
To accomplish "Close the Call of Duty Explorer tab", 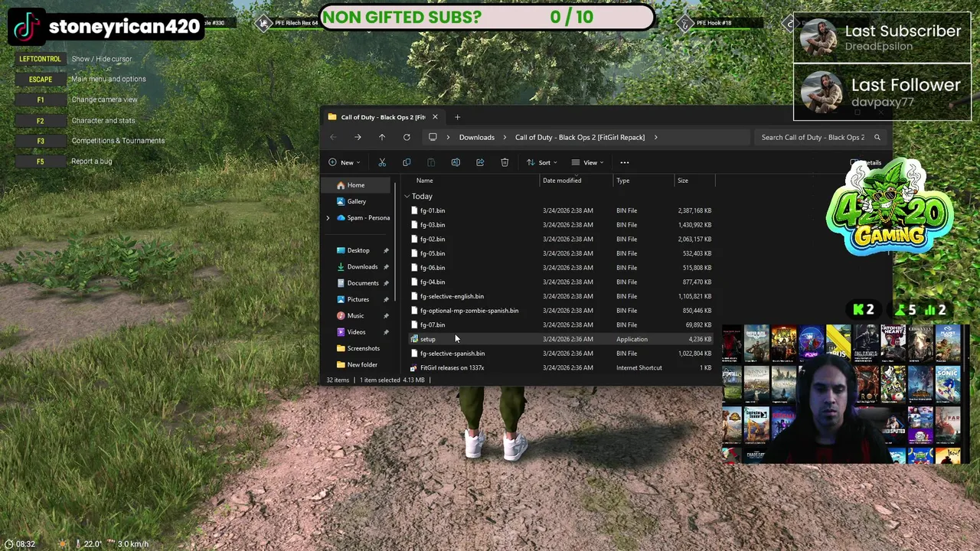I will [x=435, y=117].
